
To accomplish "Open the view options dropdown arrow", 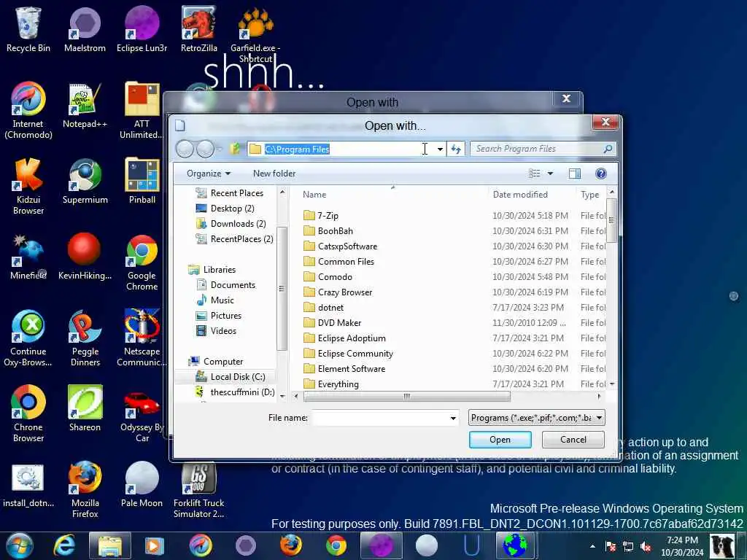I will [550, 174].
